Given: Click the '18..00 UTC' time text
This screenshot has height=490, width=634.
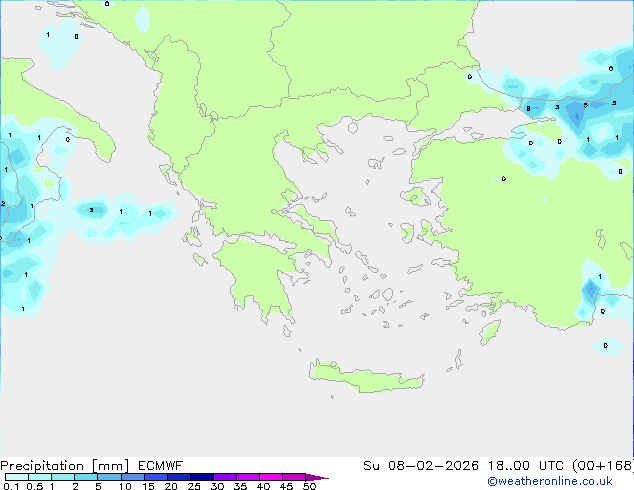Looking at the screenshot, I should click(x=526, y=466).
